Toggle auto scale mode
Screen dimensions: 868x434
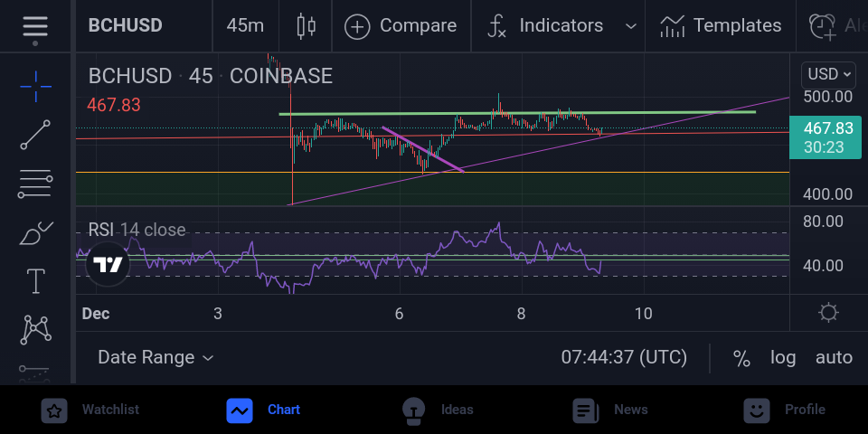pyautogui.click(x=834, y=358)
